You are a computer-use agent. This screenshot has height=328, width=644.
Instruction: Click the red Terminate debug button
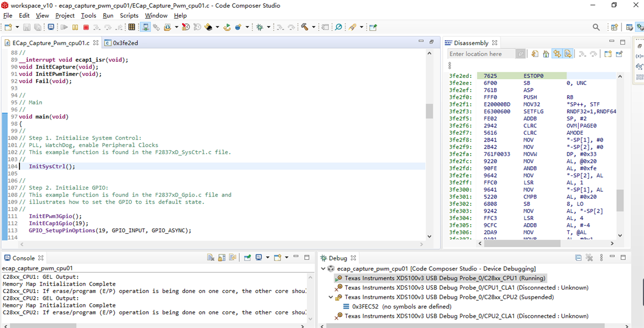[x=86, y=27]
